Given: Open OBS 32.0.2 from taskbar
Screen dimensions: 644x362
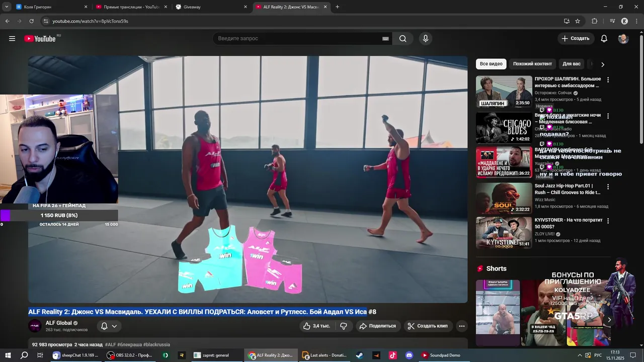Looking at the screenshot, I should pos(129,355).
